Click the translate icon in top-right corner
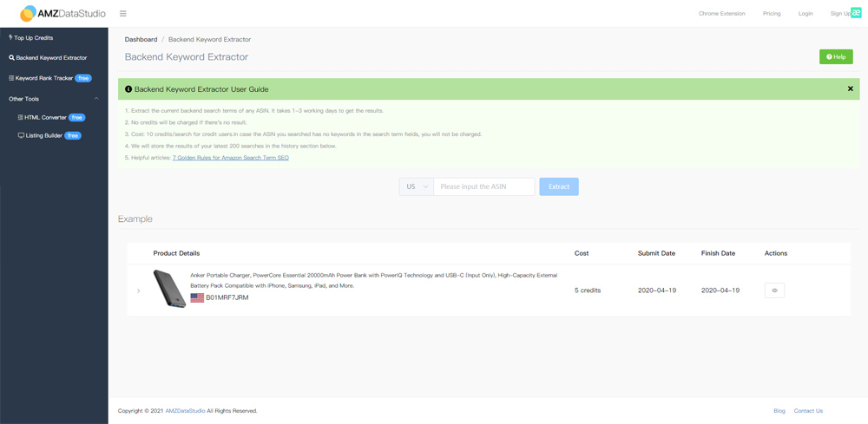Image resolution: width=868 pixels, height=424 pixels. (x=855, y=13)
